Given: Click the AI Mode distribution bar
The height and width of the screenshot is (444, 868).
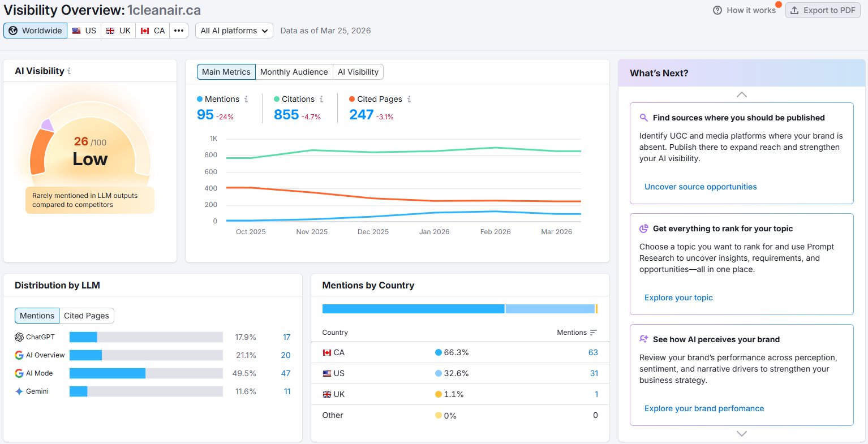Looking at the screenshot, I should (x=146, y=373).
